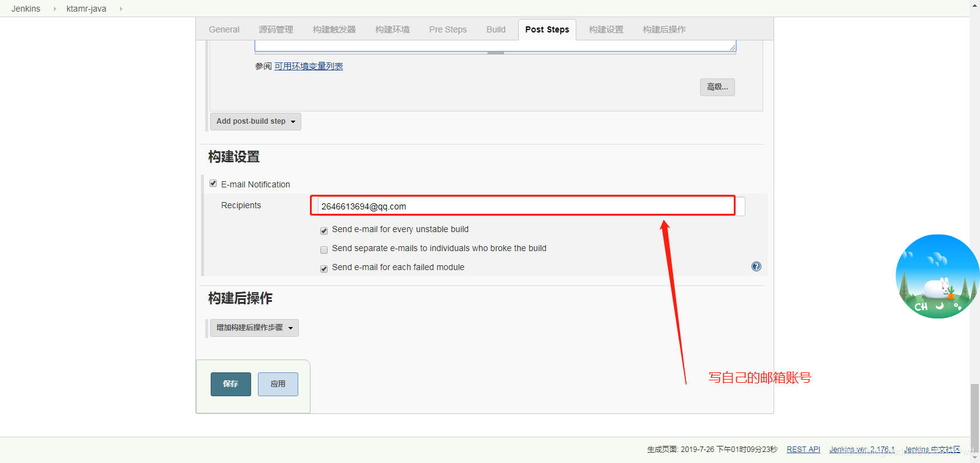Click the 应用 apply button
Viewport: 980px width, 463px height.
coord(278,384)
